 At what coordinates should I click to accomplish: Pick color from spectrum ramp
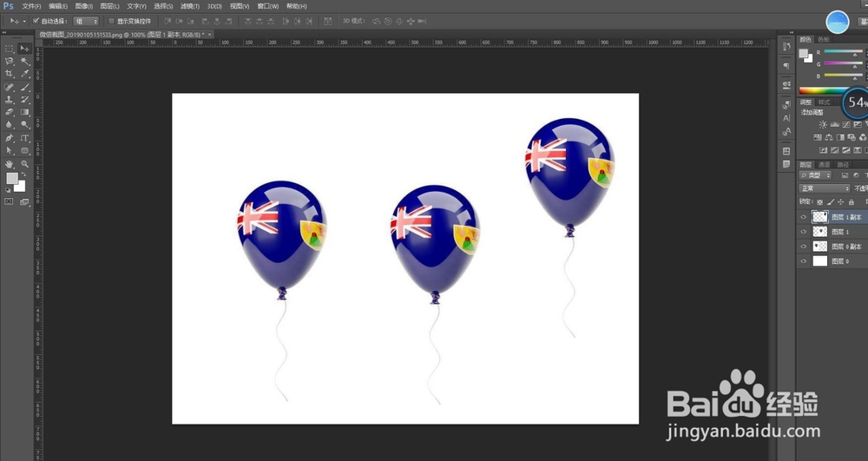821,90
